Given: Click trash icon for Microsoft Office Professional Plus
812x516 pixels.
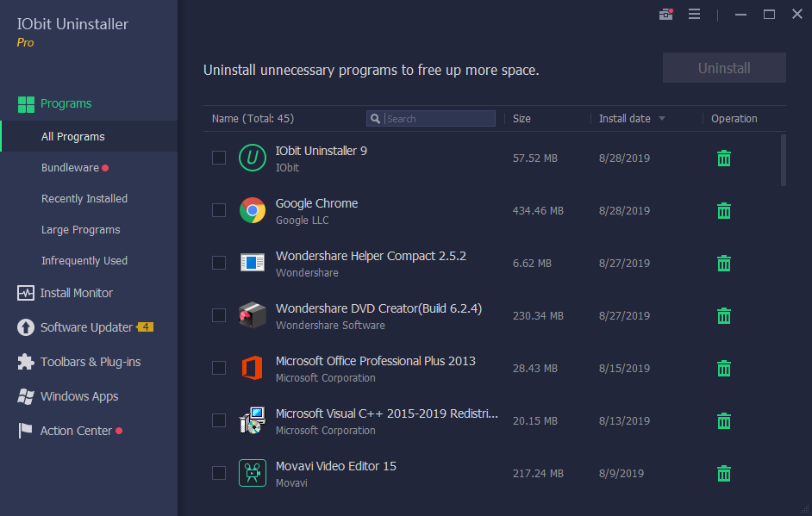Looking at the screenshot, I should (x=724, y=369).
